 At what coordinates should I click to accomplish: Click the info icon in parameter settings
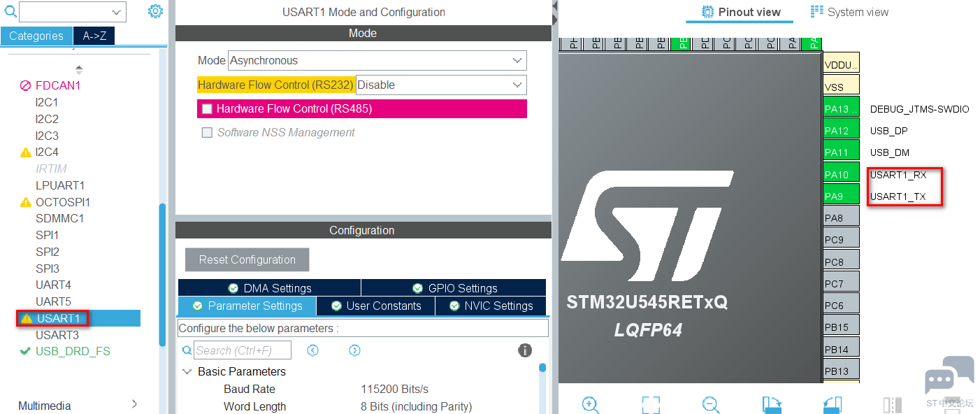click(x=525, y=350)
